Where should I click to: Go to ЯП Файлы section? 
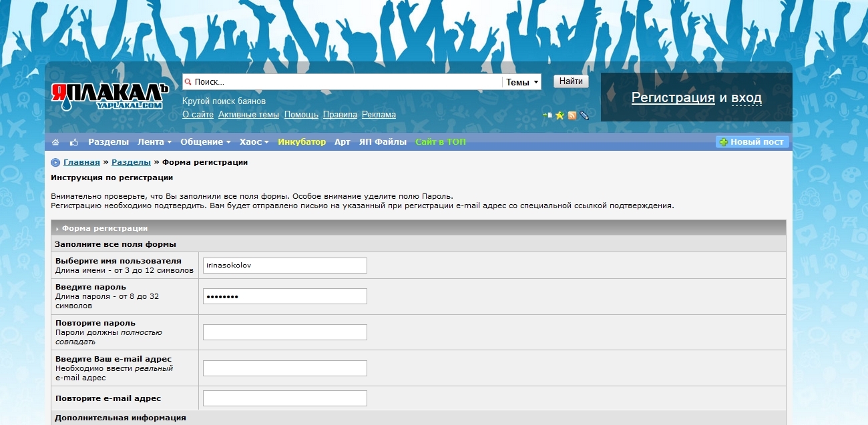(x=383, y=142)
